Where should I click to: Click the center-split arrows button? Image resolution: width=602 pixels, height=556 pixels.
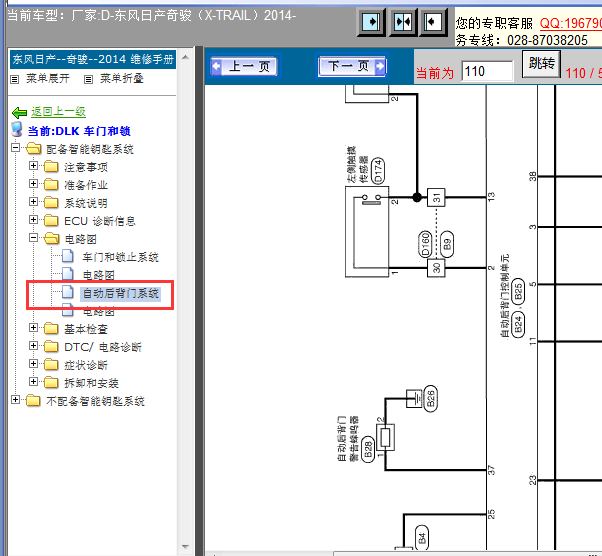coord(403,22)
